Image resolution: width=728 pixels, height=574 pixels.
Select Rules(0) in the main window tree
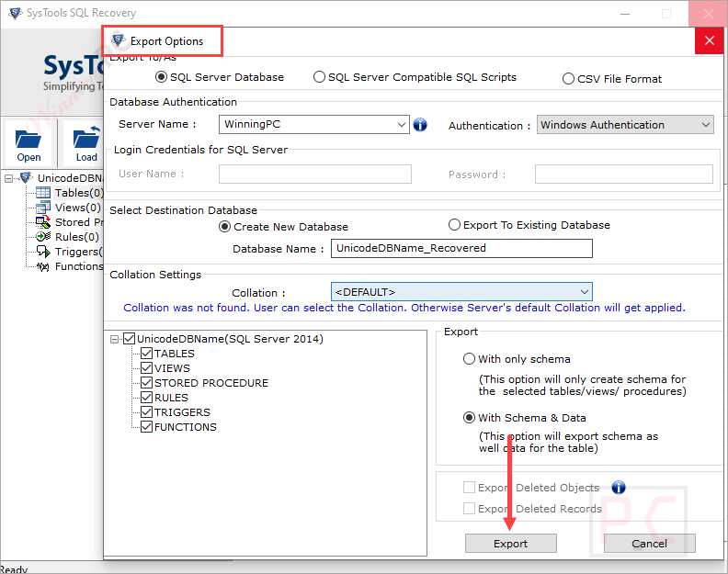point(76,237)
